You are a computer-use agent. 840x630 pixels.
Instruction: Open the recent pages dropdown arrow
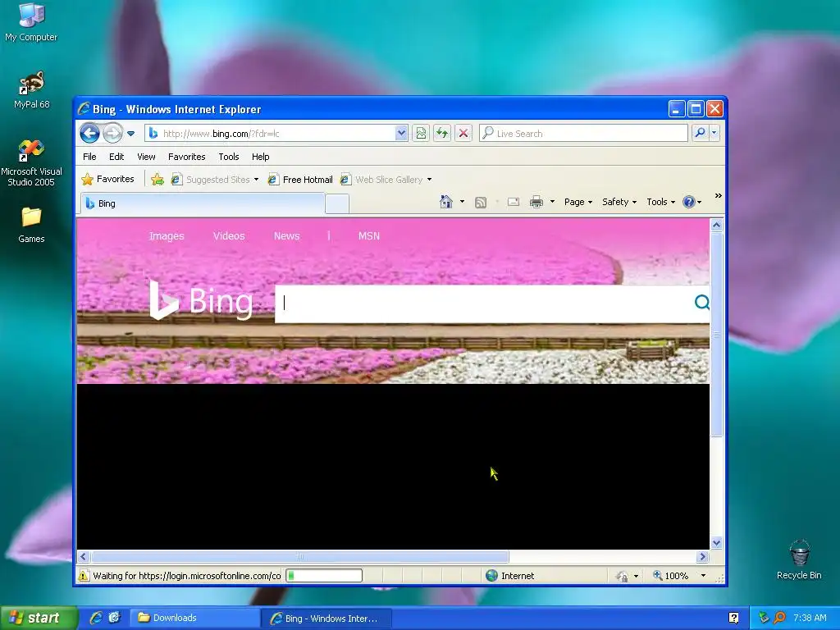(x=130, y=134)
